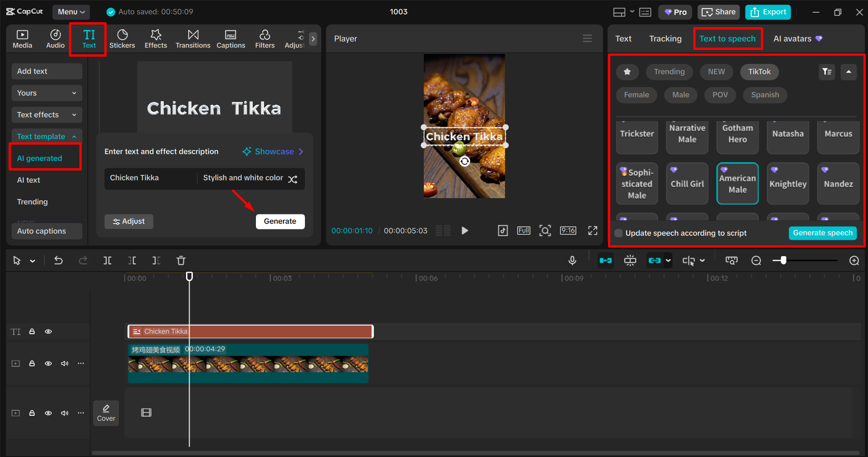This screenshot has width=868, height=457.
Task: Undo the last edit
Action: coord(58,260)
